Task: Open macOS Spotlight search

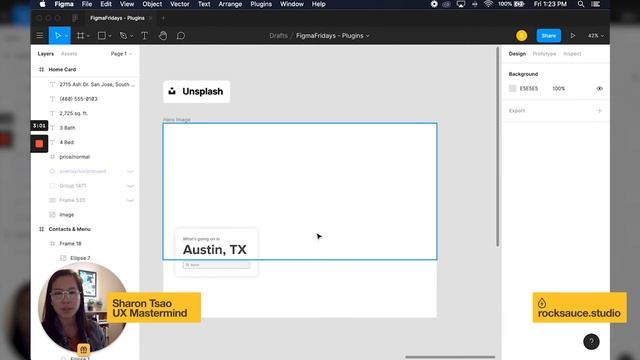Action: point(580,4)
